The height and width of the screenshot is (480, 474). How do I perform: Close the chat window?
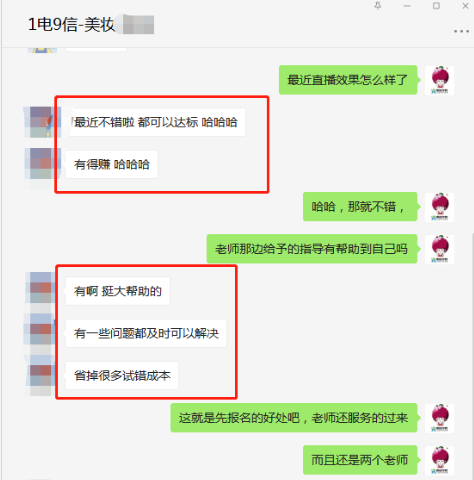pos(465,6)
